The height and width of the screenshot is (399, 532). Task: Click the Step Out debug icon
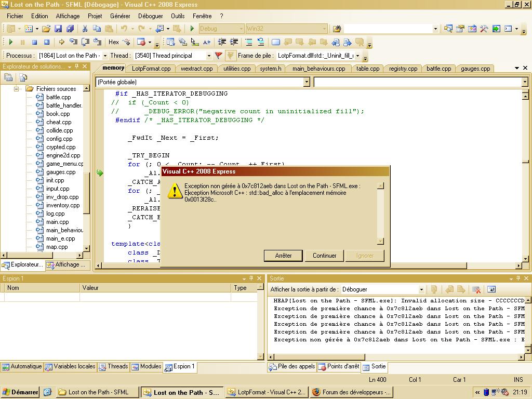click(98, 42)
